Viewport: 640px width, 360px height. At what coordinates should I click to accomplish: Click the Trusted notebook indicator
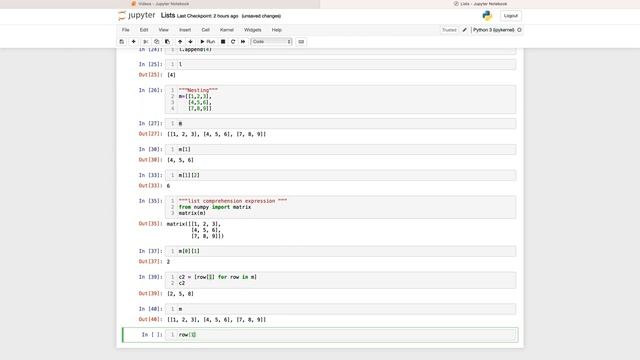449,30
